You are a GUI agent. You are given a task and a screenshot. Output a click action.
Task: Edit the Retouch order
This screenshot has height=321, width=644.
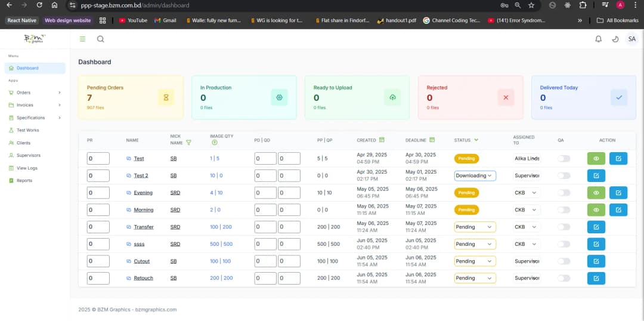point(596,278)
